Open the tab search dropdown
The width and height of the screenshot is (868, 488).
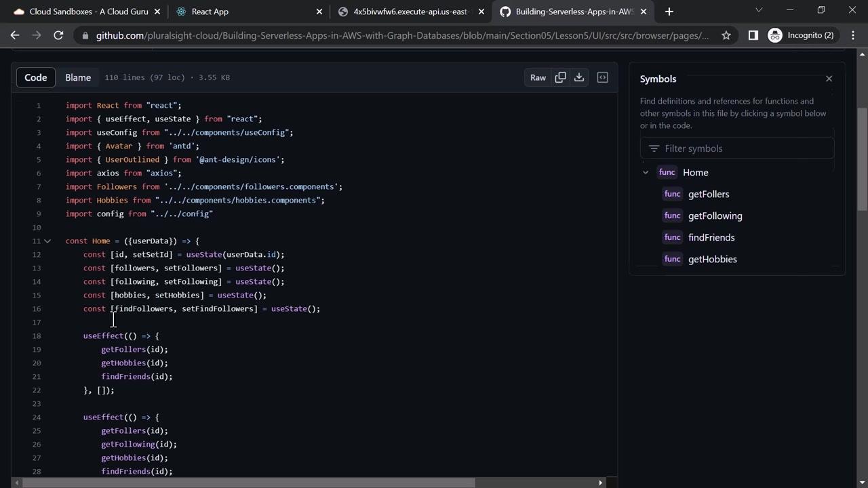pos(759,10)
